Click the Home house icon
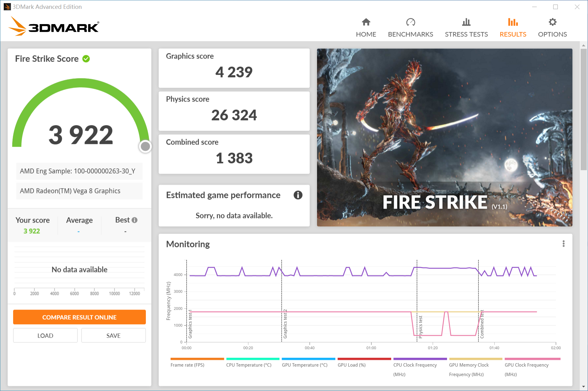The width and height of the screenshot is (588, 391). point(366,22)
